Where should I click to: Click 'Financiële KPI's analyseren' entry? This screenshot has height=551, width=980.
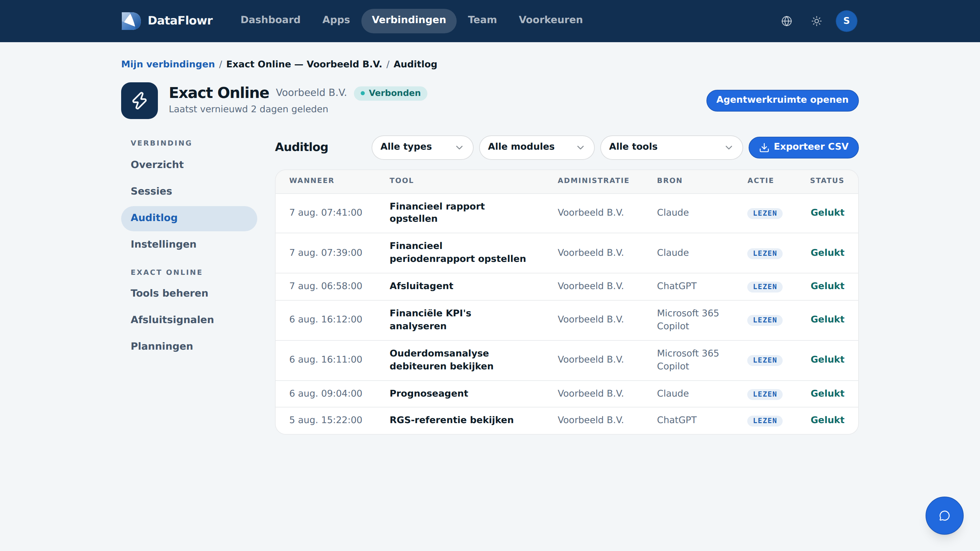click(x=430, y=319)
